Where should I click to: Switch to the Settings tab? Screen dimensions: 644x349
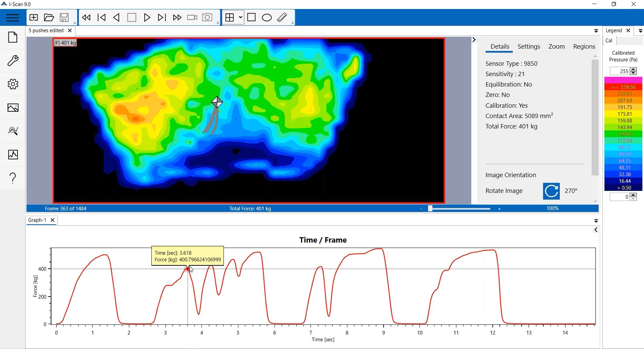pyautogui.click(x=528, y=46)
